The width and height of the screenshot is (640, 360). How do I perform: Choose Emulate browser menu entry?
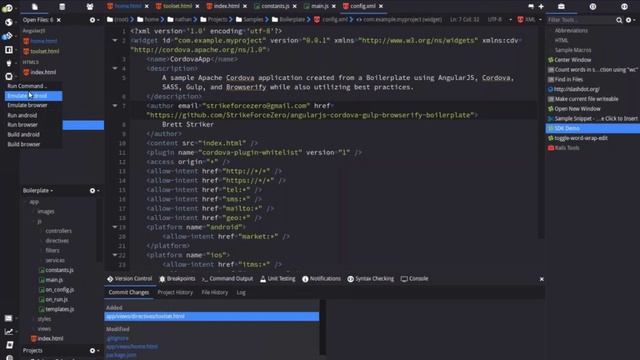(x=33, y=105)
